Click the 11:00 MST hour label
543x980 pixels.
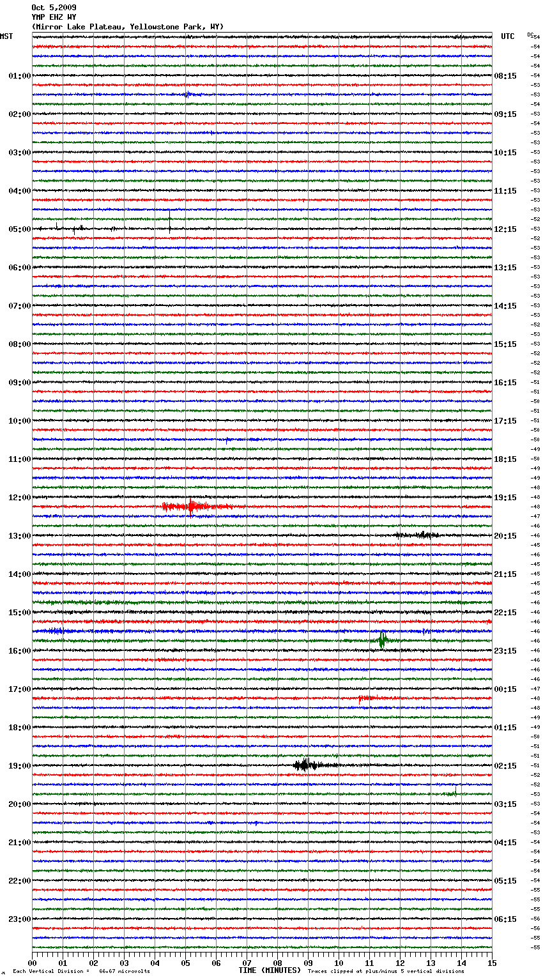point(20,459)
